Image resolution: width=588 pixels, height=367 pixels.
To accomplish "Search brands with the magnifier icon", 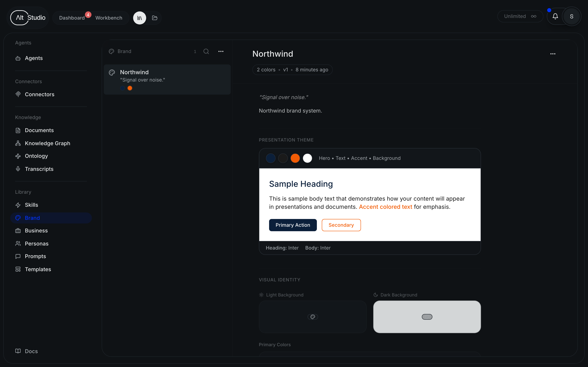I will click(206, 51).
